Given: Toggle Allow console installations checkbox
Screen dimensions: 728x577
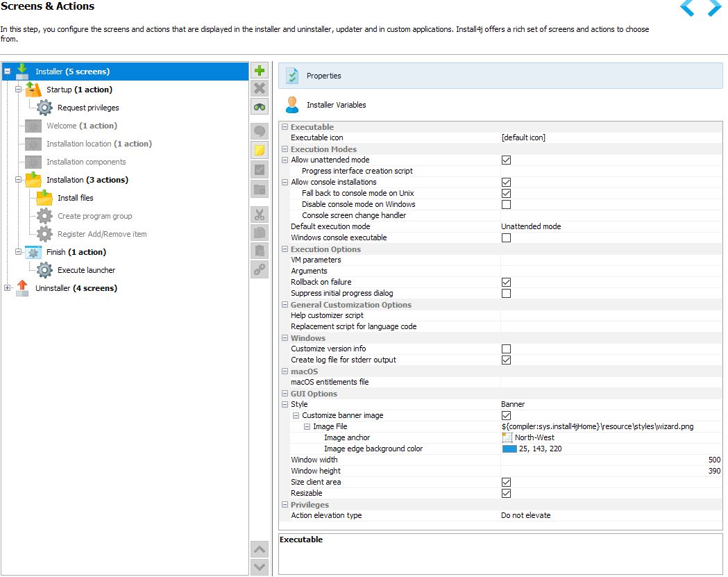Looking at the screenshot, I should tap(506, 182).
